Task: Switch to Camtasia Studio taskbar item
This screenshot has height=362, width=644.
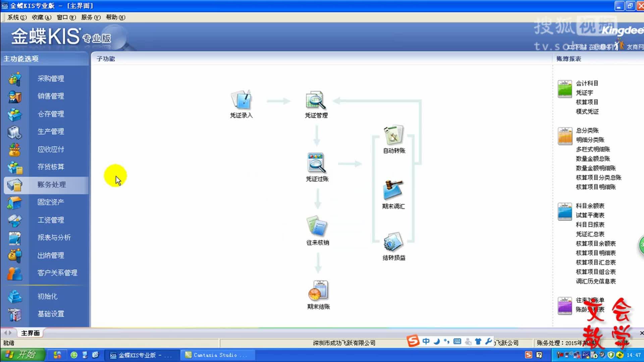Action: coord(217,355)
